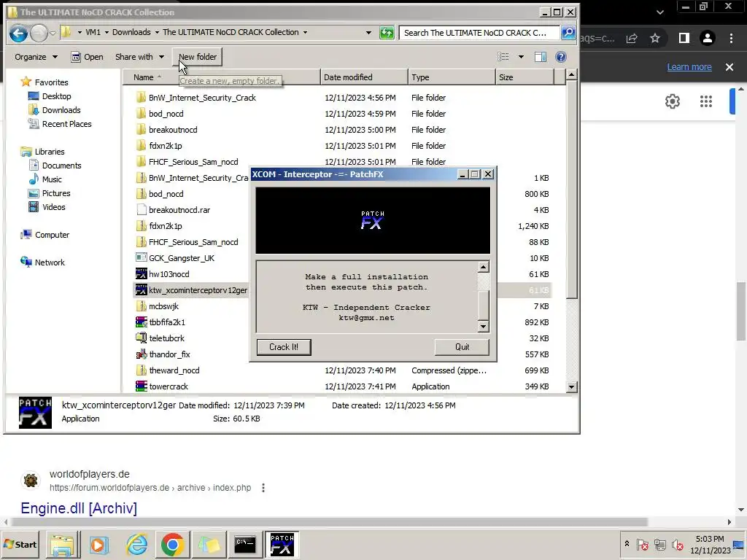Image resolution: width=747 pixels, height=560 pixels.
Task: Open the Engine.dll [Archiv] search result
Action: pyautogui.click(x=79, y=508)
